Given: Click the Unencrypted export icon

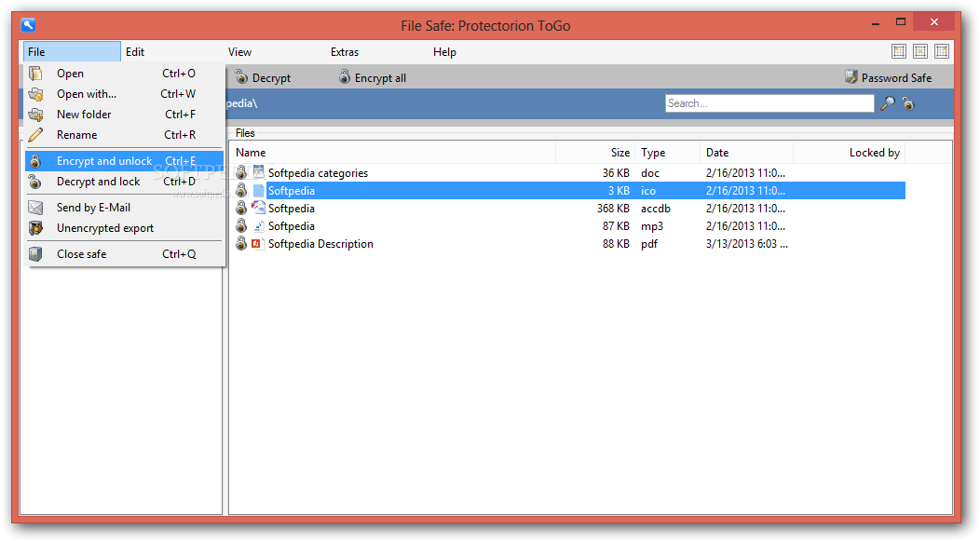Looking at the screenshot, I should tap(35, 228).
